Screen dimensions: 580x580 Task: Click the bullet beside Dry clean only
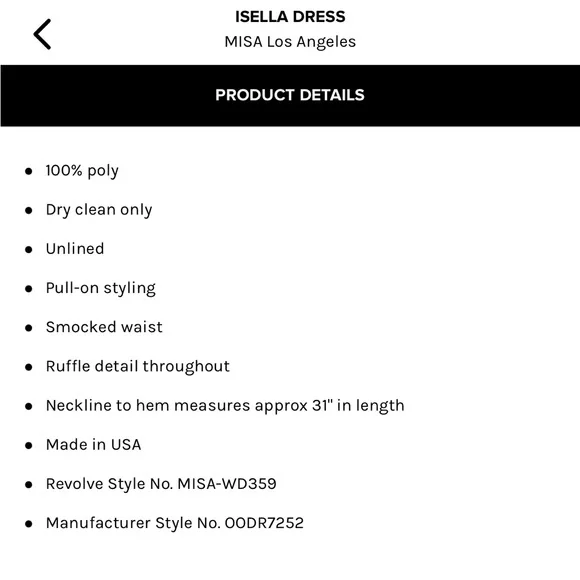tap(28, 210)
